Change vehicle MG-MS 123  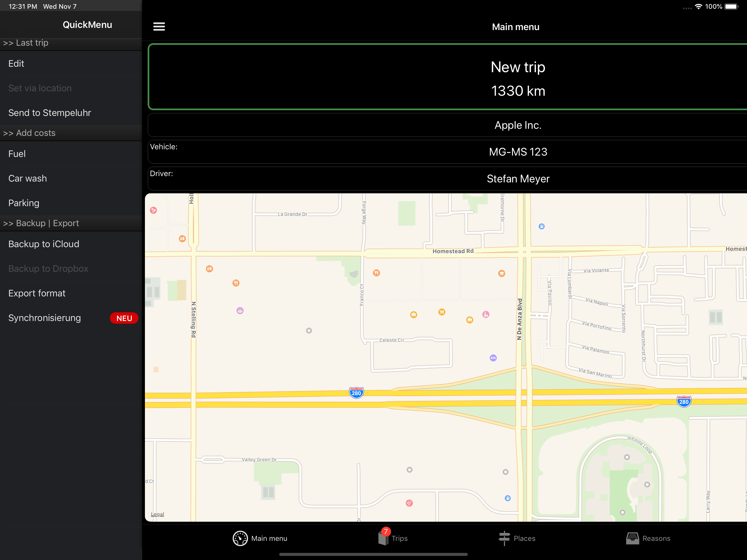coord(447,152)
